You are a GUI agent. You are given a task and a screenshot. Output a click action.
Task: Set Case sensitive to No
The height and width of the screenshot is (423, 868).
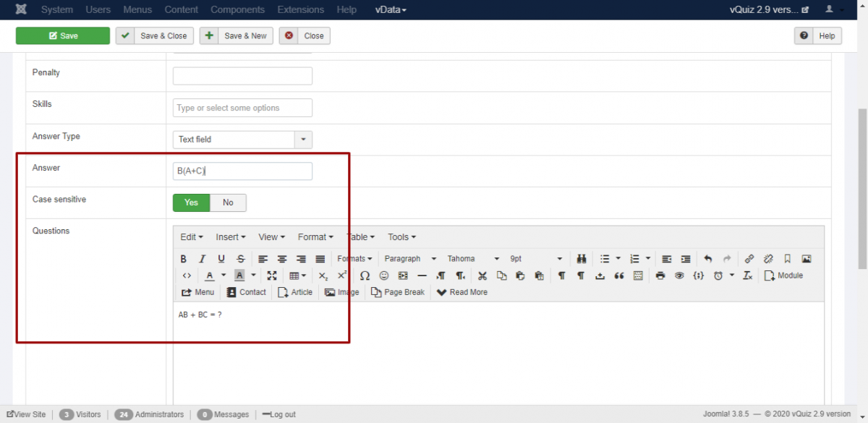click(x=228, y=202)
